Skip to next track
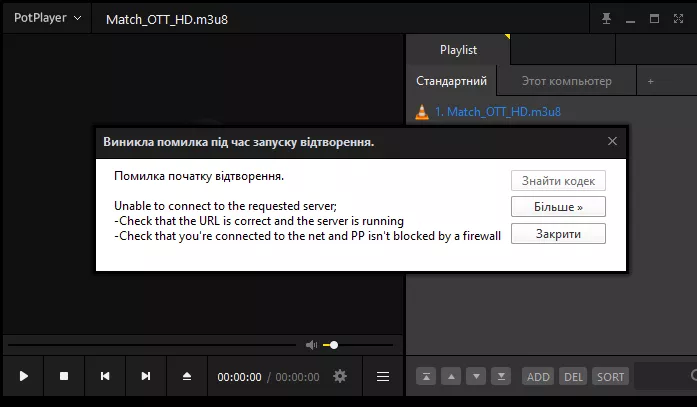 point(146,376)
